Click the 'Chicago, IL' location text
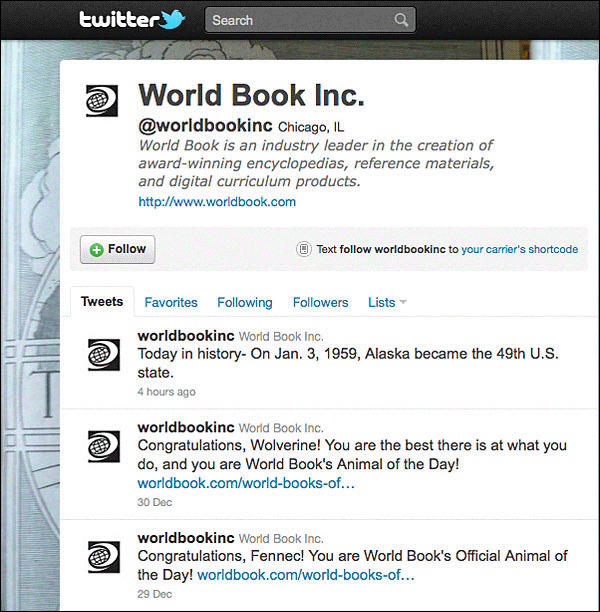 pyautogui.click(x=311, y=127)
